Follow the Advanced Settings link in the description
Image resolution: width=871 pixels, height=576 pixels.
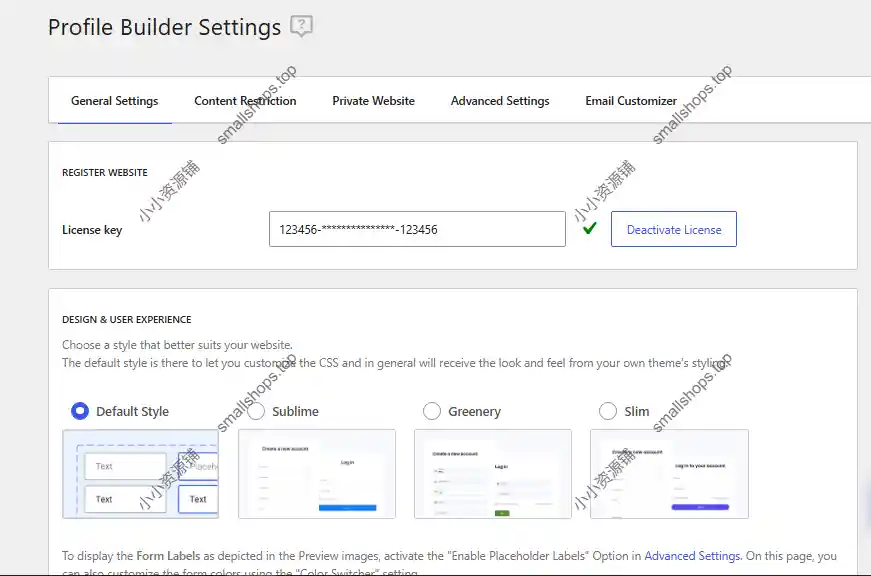[692, 555]
